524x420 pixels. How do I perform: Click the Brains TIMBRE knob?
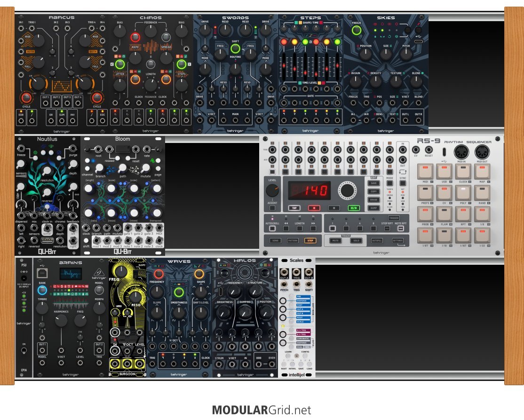click(42, 308)
